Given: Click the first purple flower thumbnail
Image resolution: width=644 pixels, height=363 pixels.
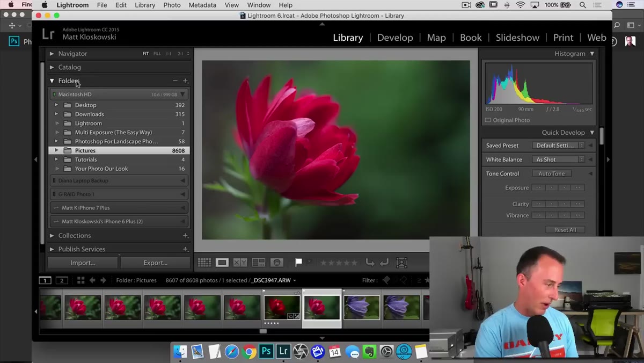Looking at the screenshot, I should click(362, 308).
